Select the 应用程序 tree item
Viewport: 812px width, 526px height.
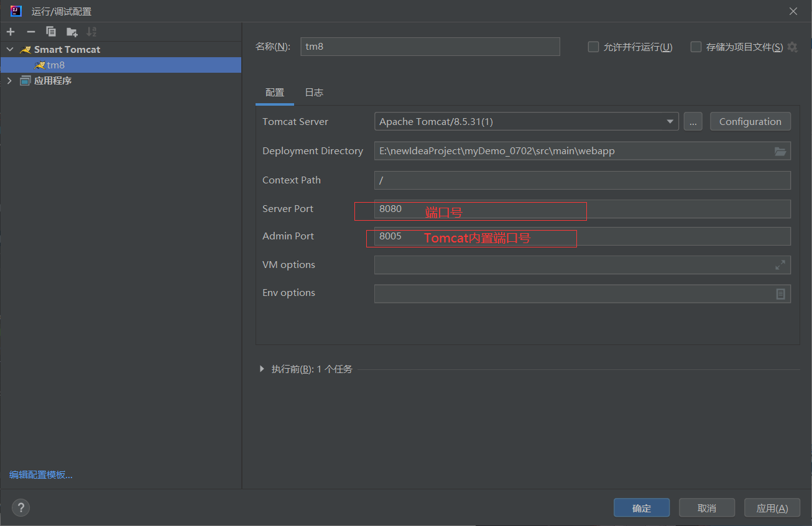(x=121, y=81)
